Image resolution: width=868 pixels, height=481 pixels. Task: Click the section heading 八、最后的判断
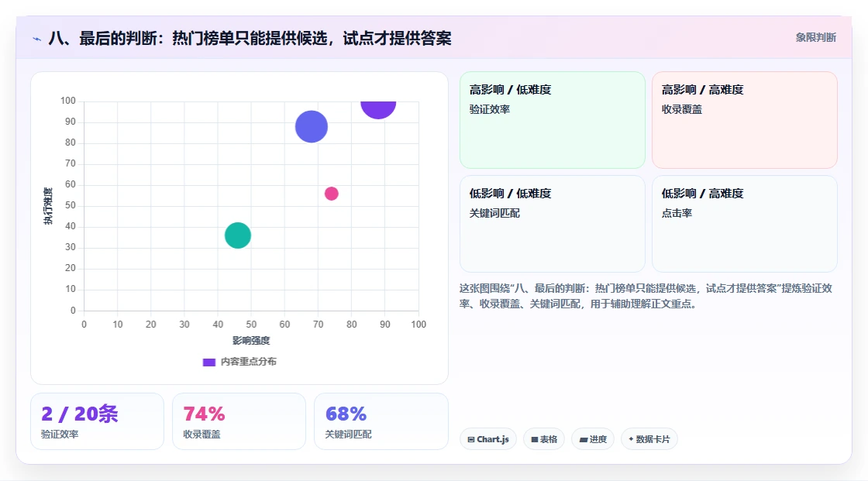[250, 39]
